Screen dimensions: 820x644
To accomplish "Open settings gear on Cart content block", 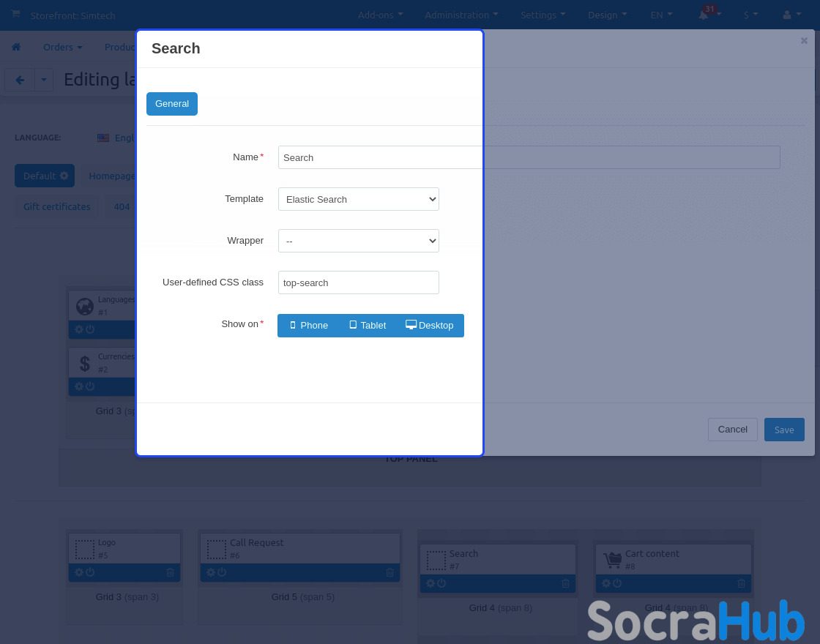I will [x=606, y=583].
